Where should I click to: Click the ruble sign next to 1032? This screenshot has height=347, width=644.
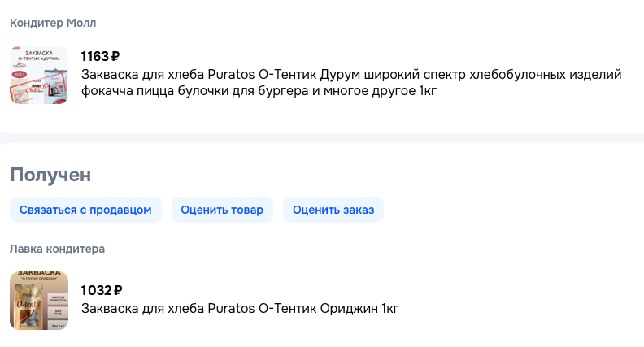117,291
